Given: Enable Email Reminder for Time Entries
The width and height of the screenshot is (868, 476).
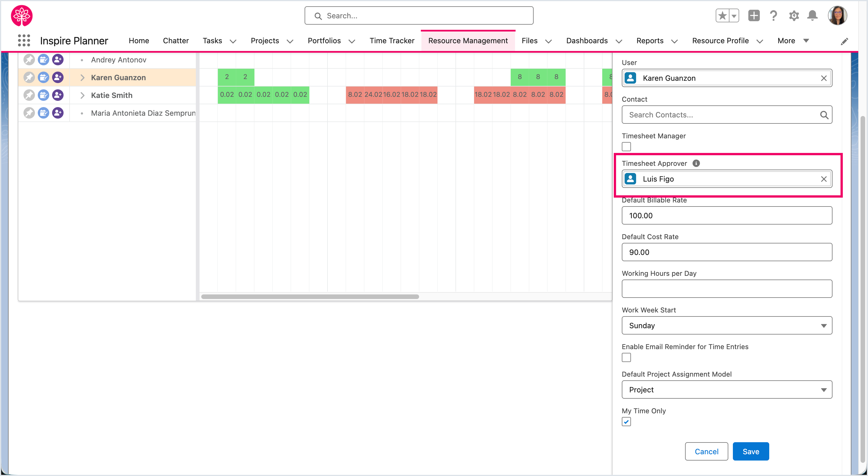Looking at the screenshot, I should click(626, 357).
